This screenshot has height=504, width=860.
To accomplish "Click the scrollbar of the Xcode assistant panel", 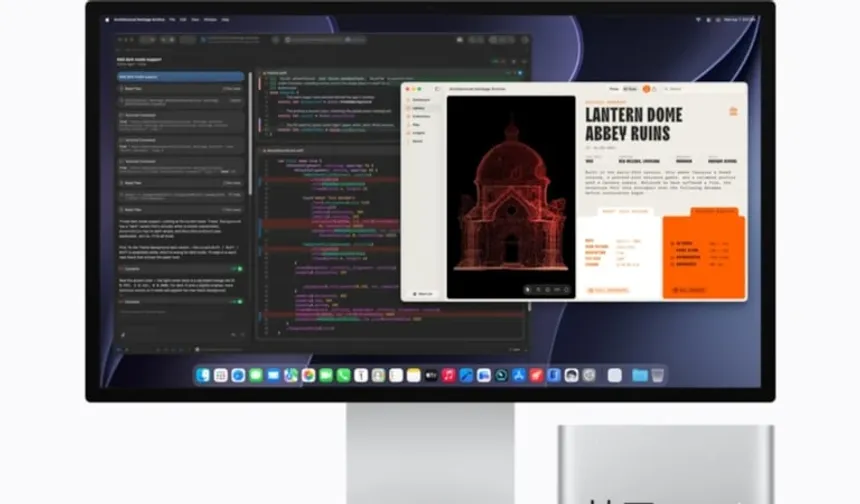I will pos(250,134).
